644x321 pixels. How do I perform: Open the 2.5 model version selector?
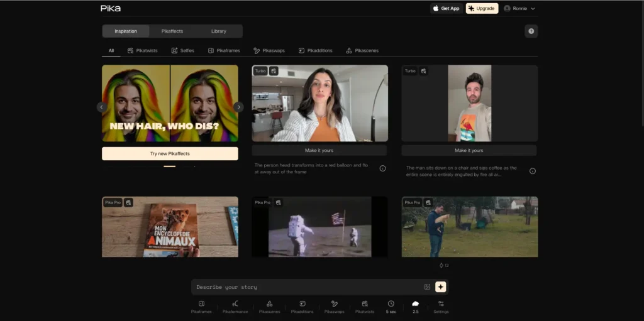(x=415, y=306)
